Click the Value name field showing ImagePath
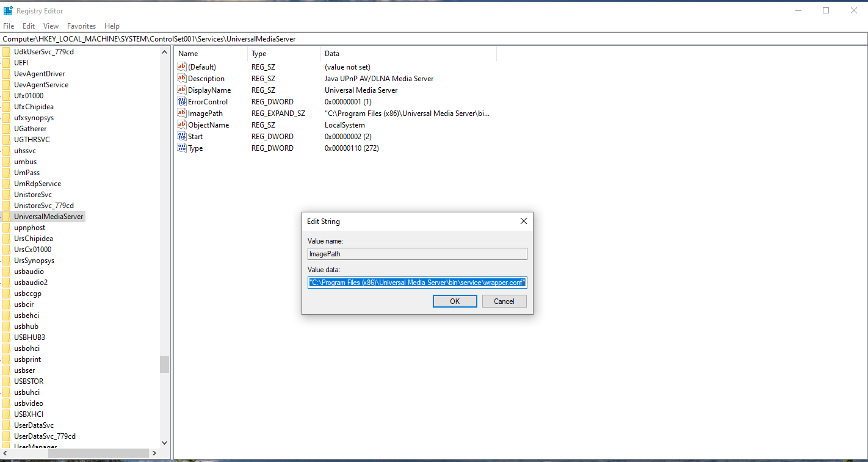Viewport: 868px width, 462px height. point(418,254)
